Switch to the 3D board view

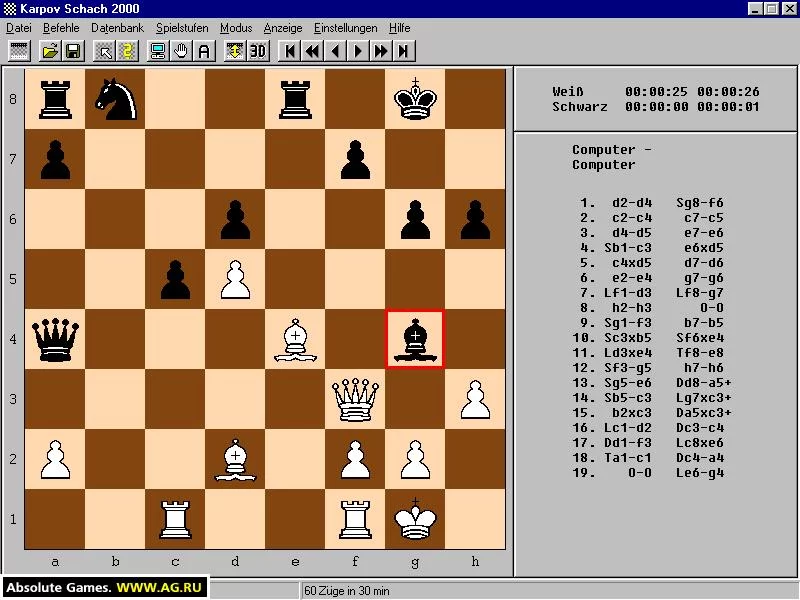(x=258, y=51)
